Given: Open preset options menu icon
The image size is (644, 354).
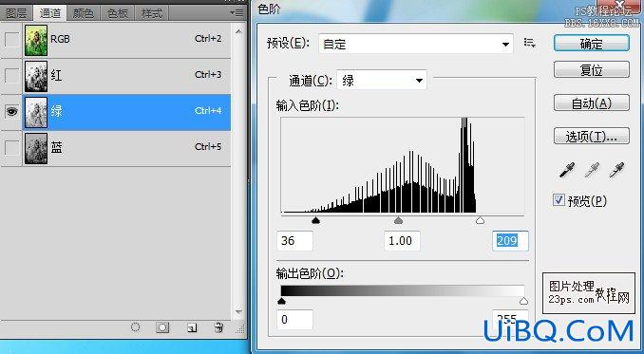Looking at the screenshot, I should tap(529, 43).
